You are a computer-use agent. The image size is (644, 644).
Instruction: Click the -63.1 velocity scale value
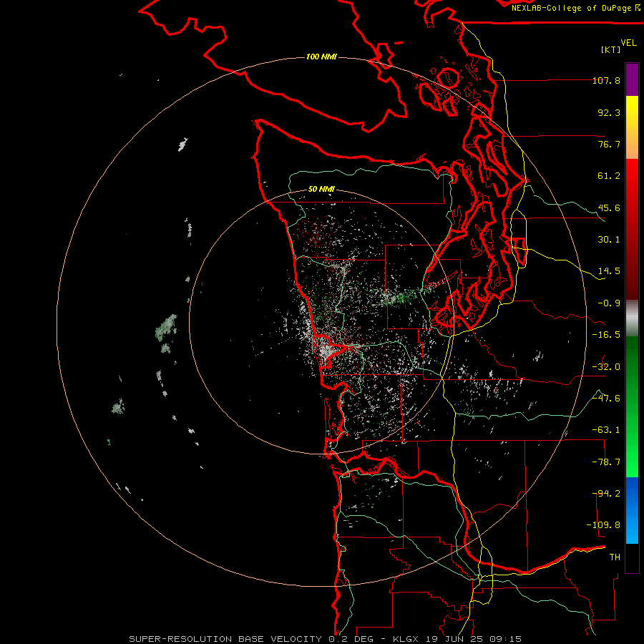click(606, 430)
